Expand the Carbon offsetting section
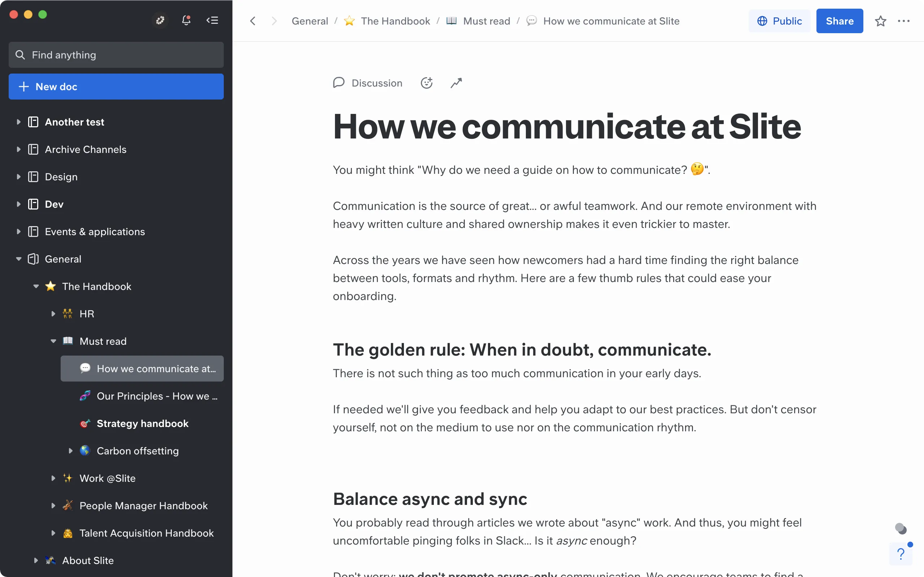 coord(70,451)
